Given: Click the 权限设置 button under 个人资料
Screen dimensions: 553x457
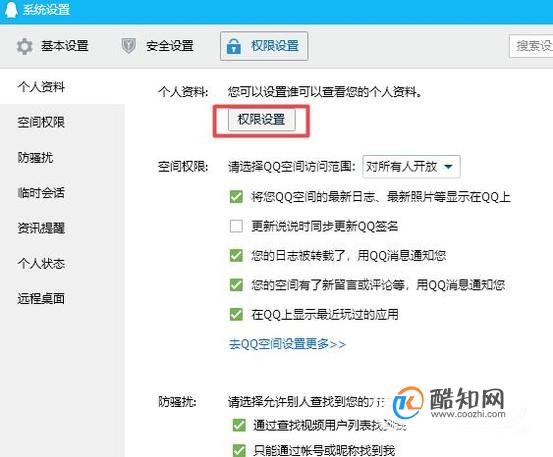Looking at the screenshot, I should pos(261,120).
